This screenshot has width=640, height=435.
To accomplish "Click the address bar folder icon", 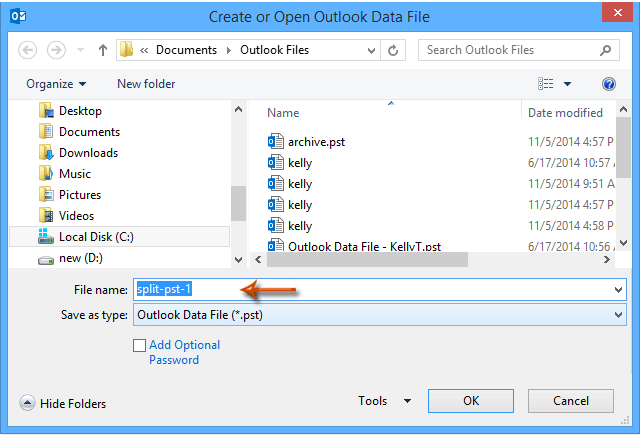I will pos(127,50).
